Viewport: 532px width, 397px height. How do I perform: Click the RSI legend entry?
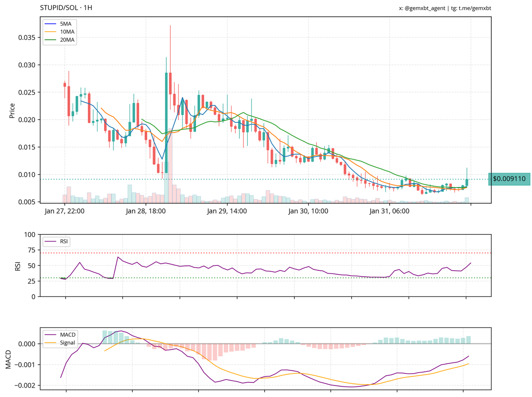(57, 241)
